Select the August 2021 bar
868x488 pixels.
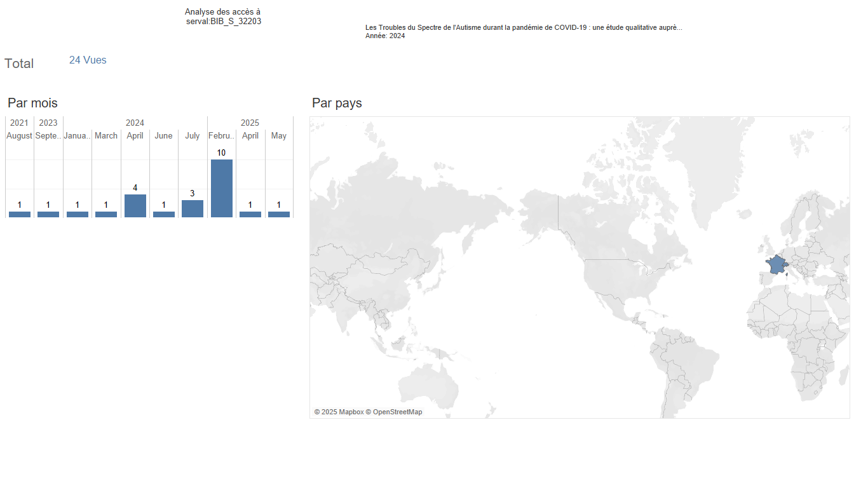[x=20, y=214]
